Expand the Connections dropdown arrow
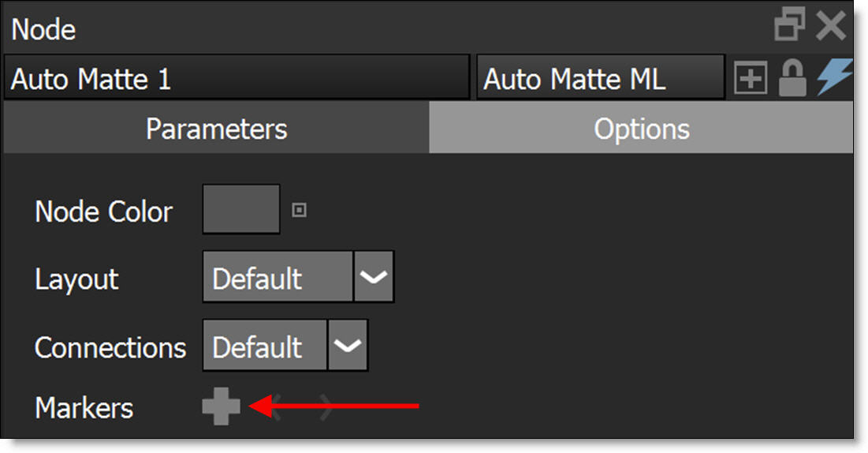The width and height of the screenshot is (868, 453). [x=348, y=346]
